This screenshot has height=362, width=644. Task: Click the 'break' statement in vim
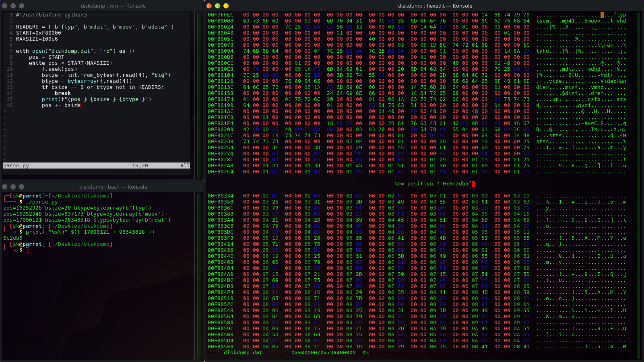[x=63, y=93]
